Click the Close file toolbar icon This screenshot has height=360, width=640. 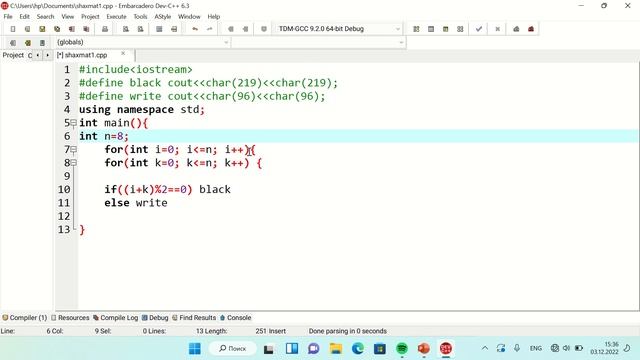point(71,29)
